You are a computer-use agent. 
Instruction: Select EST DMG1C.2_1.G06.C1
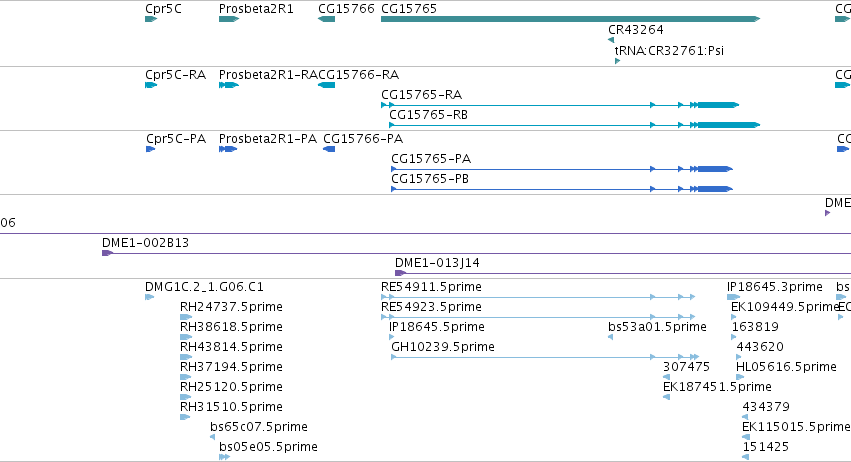pyautogui.click(x=204, y=287)
